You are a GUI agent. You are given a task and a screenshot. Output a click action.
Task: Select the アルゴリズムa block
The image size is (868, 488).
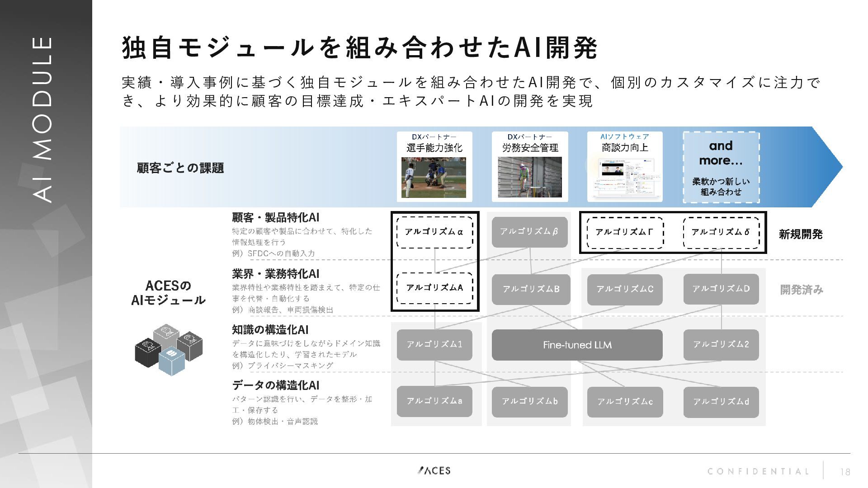[434, 401]
